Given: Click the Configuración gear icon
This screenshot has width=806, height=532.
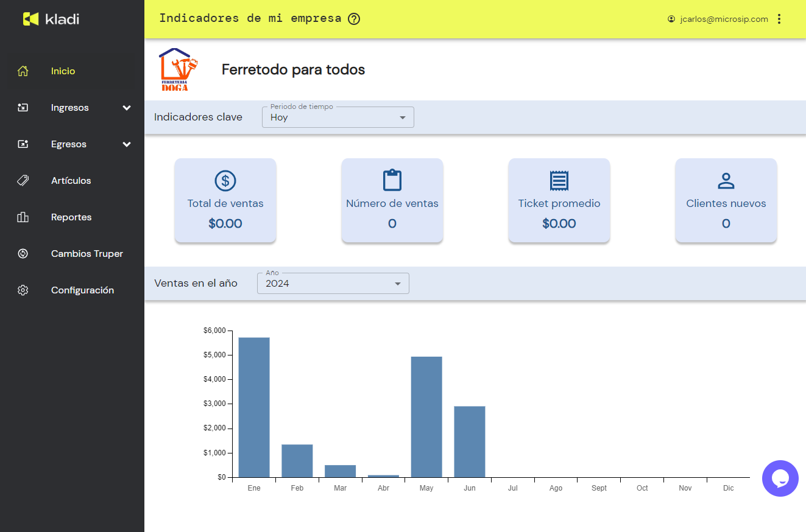Looking at the screenshot, I should coord(23,290).
